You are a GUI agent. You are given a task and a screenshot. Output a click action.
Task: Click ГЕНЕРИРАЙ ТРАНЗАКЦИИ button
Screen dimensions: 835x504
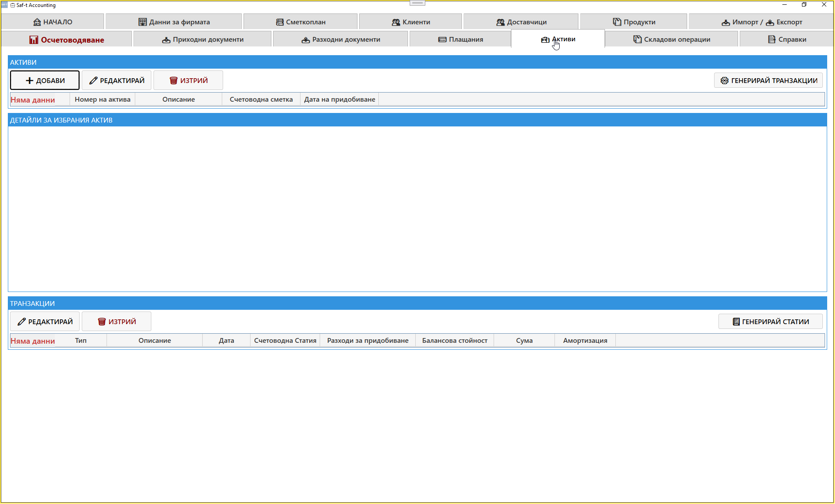click(x=768, y=80)
